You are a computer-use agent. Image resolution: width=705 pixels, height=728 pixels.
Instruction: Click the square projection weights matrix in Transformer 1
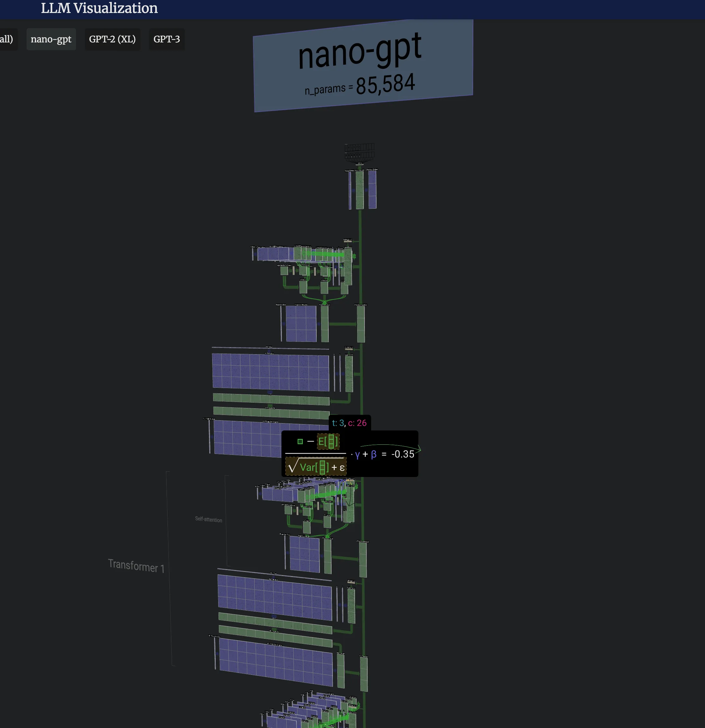point(304,554)
